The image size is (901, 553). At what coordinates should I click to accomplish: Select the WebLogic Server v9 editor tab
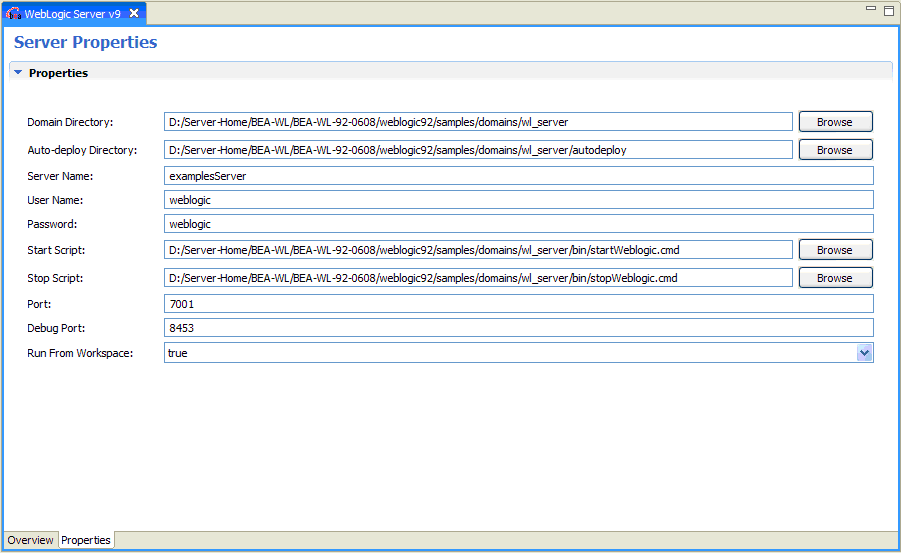pos(75,14)
